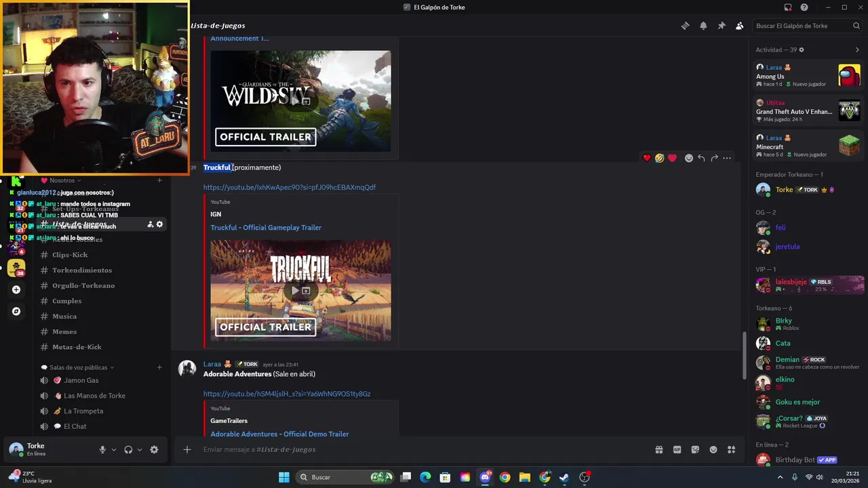Collapse the Salas de voz públicas category
Viewport: 868px width, 488px height.
pyautogui.click(x=79, y=367)
